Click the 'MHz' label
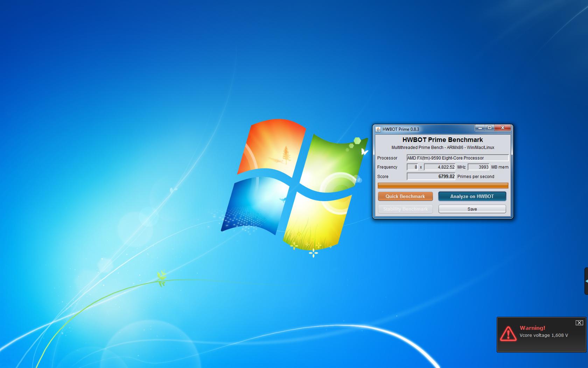The width and height of the screenshot is (588, 368). pos(461,167)
